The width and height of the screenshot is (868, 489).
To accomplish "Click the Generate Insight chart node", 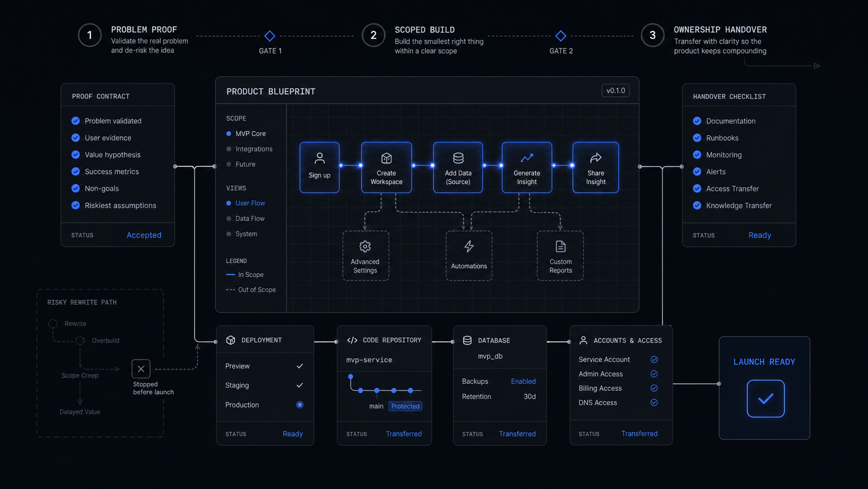I will tap(526, 167).
